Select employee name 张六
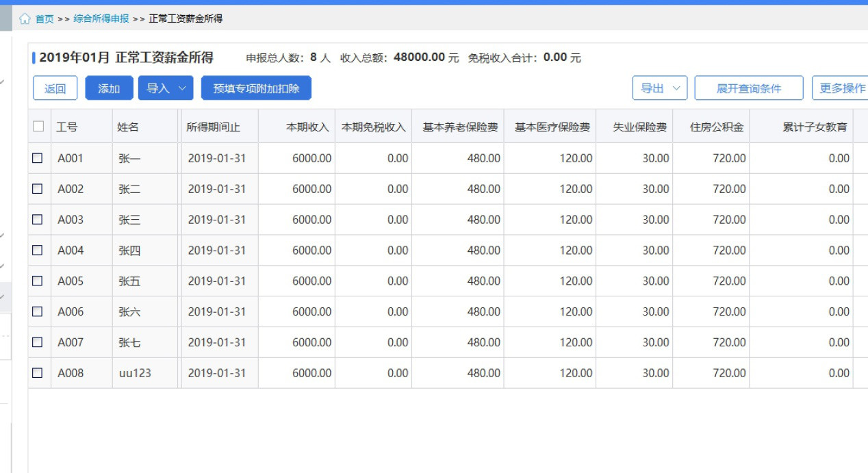Screen dimensions: 868x473 pyautogui.click(x=129, y=311)
